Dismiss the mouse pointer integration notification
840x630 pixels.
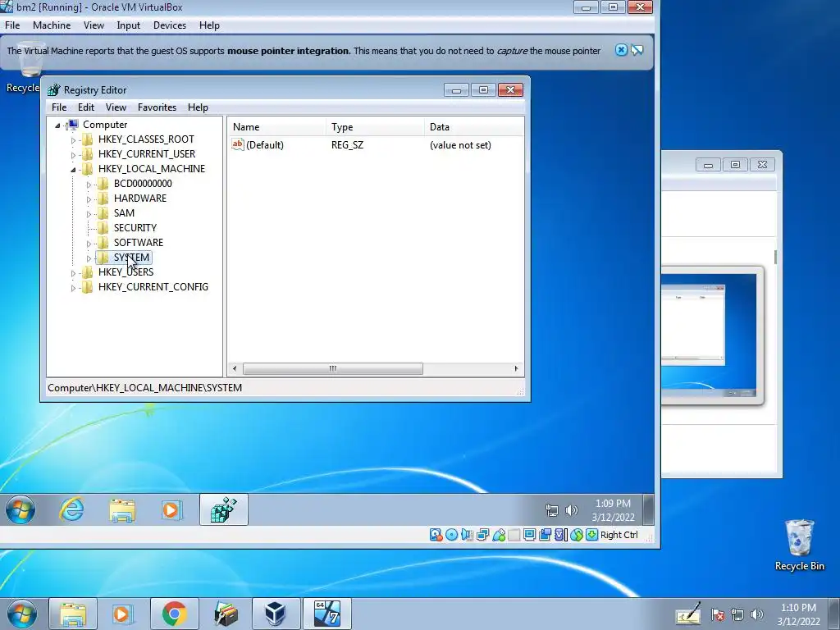click(621, 50)
